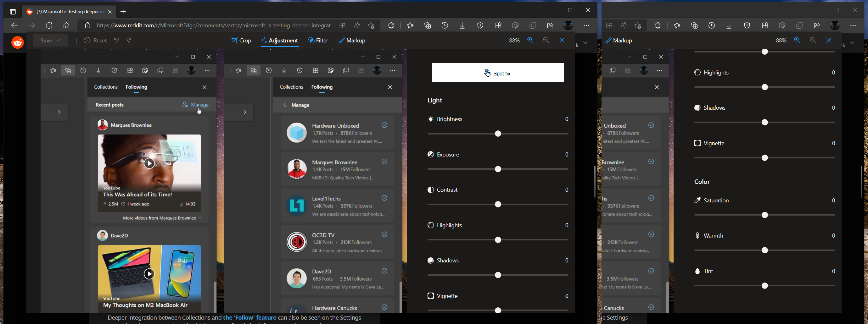
Task: Go to browser Home page
Action: [66, 25]
